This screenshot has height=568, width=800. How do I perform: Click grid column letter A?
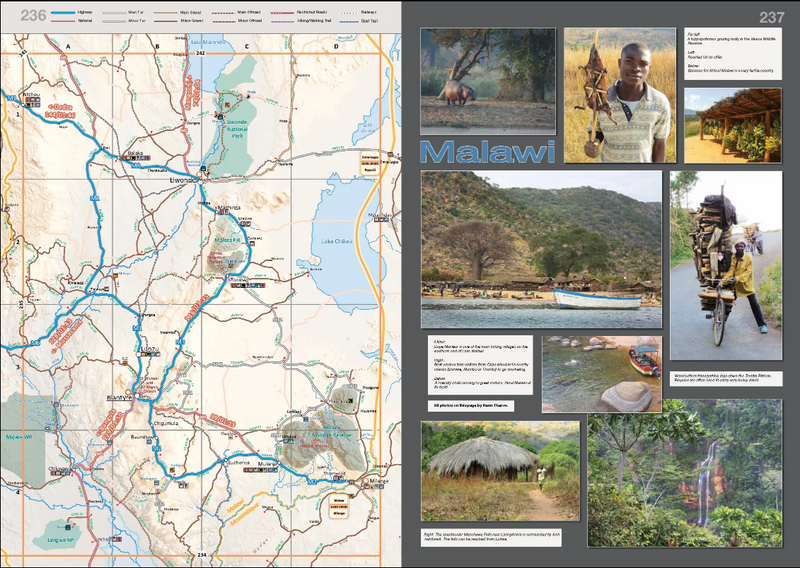[68, 46]
